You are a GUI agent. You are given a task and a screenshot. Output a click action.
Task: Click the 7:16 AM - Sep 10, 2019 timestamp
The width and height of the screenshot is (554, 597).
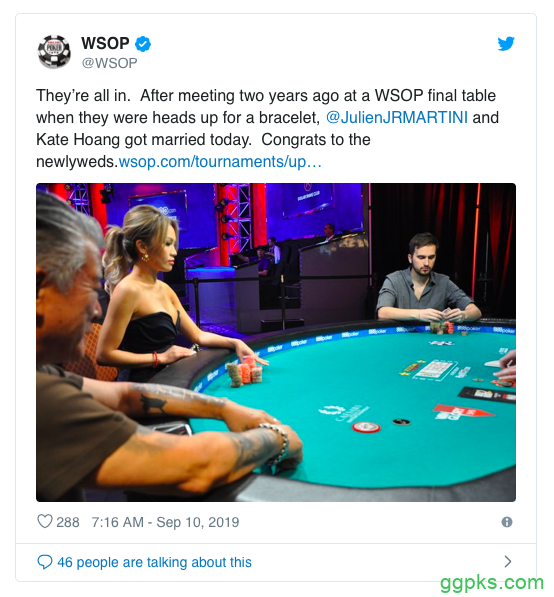165,522
